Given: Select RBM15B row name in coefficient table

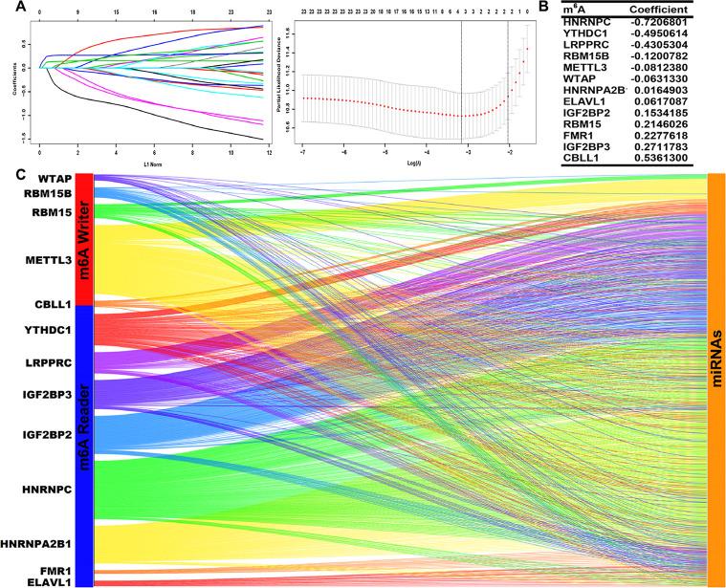Looking at the screenshot, I should [x=586, y=56].
